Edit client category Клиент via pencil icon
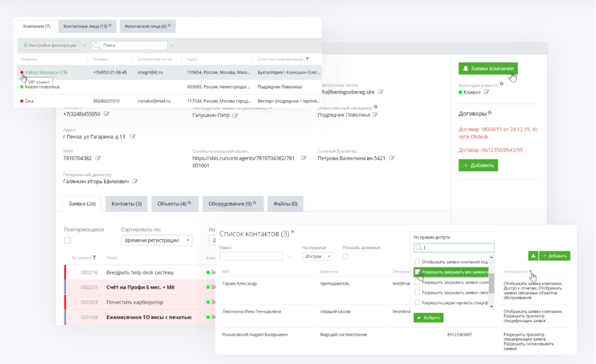Image resolution: width=596 pixels, height=364 pixels. pos(487,92)
